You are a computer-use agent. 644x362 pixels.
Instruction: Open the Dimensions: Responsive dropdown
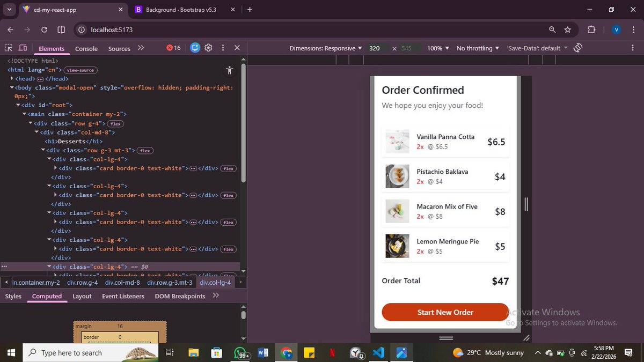coord(326,48)
